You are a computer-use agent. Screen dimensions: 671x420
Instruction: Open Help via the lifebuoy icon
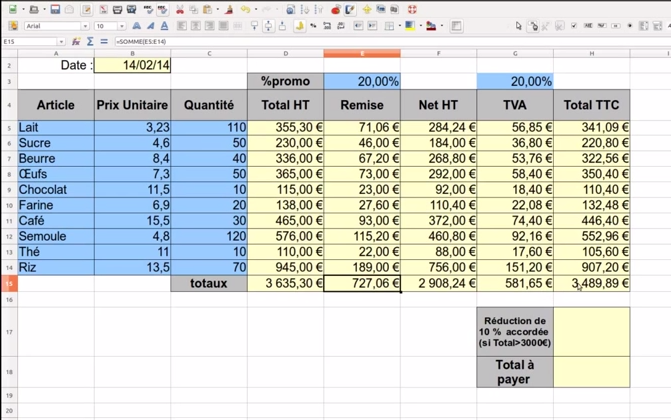point(412,9)
